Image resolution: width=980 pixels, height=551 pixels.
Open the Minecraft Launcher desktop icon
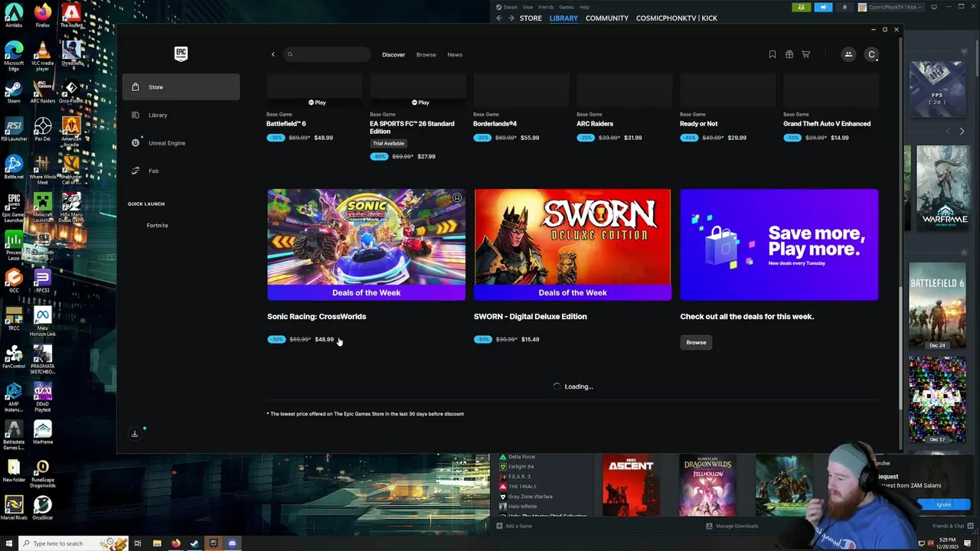pos(43,207)
